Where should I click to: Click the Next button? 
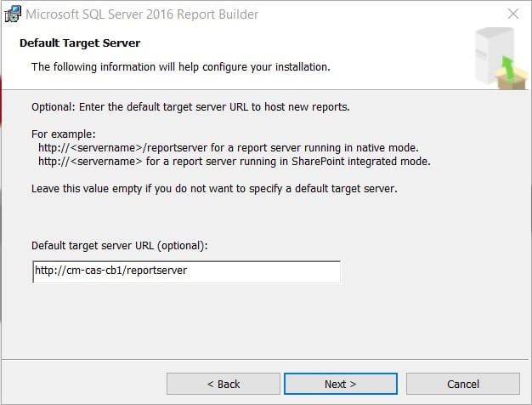340,384
